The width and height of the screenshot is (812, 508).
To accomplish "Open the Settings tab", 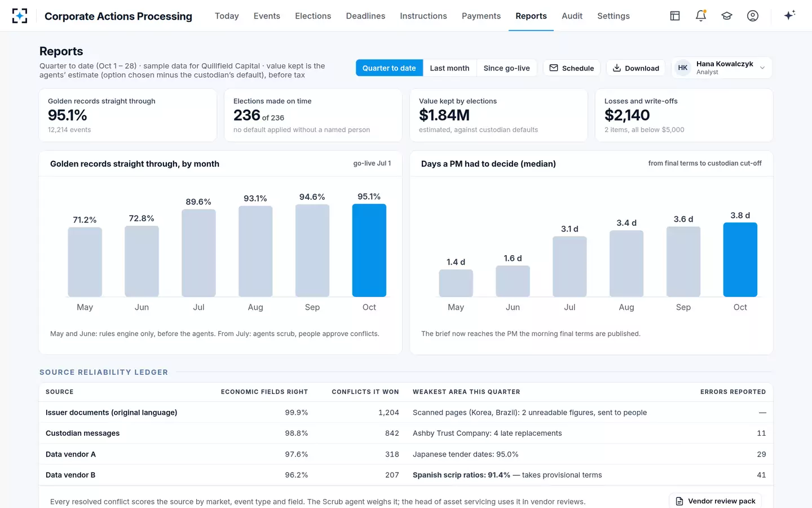I will coord(614,16).
